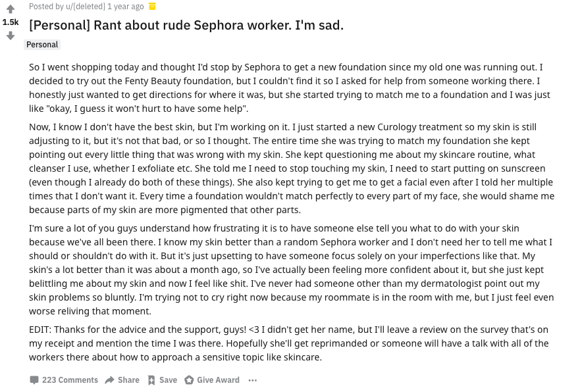Open the three-dot more options menu
580x392 pixels.
253,380
